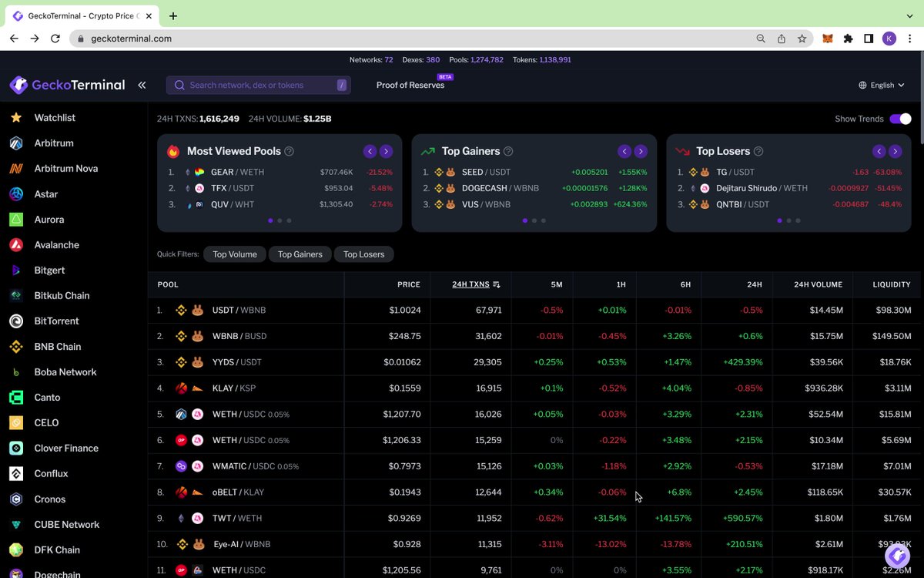Select the Cronos network icon
This screenshot has width=924, height=578.
tap(16, 499)
